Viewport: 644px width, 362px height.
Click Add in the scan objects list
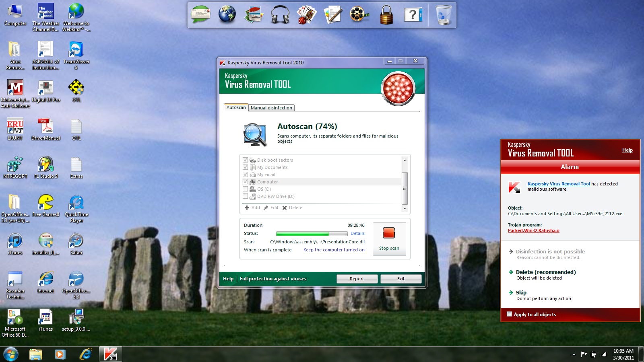click(252, 208)
